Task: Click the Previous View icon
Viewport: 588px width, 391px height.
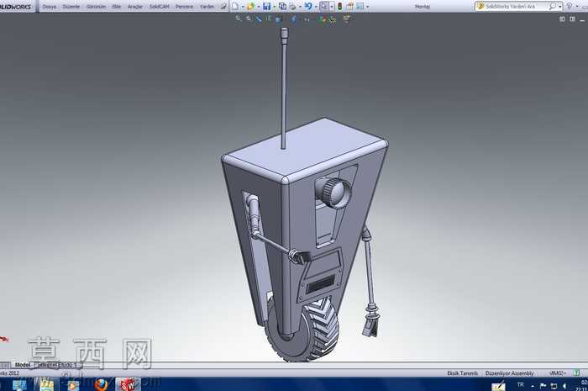Action: pos(259,19)
